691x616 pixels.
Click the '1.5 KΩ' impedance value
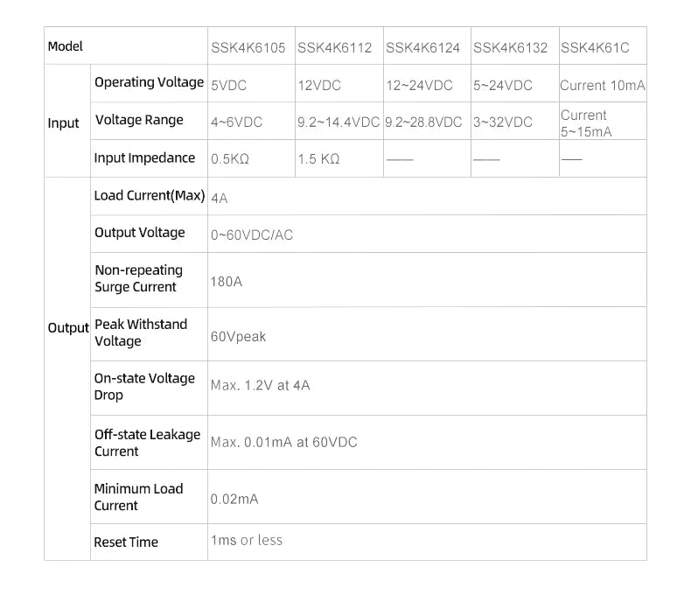pyautogui.click(x=318, y=158)
